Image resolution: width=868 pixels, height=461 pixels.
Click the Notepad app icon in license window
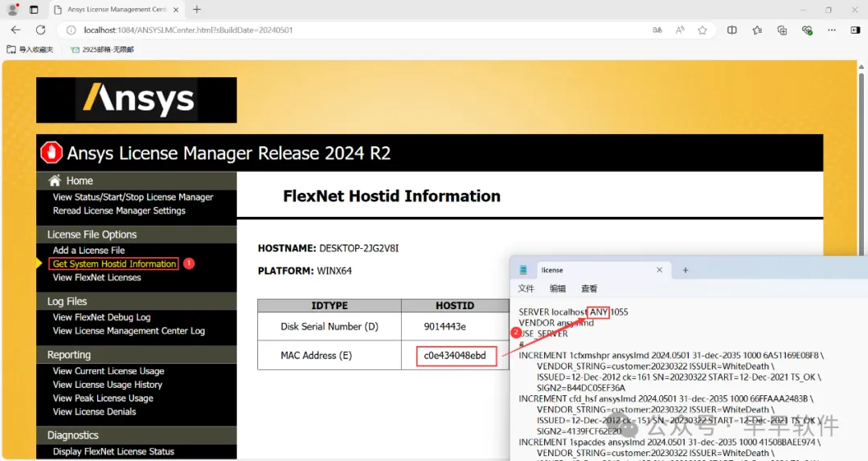pyautogui.click(x=523, y=270)
